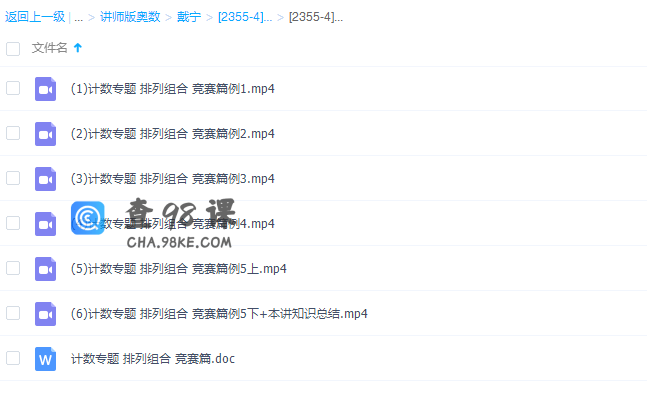647x408 pixels.
Task: Click the video icon for 竞赛篇例5上.mp4
Action: pyautogui.click(x=45, y=269)
